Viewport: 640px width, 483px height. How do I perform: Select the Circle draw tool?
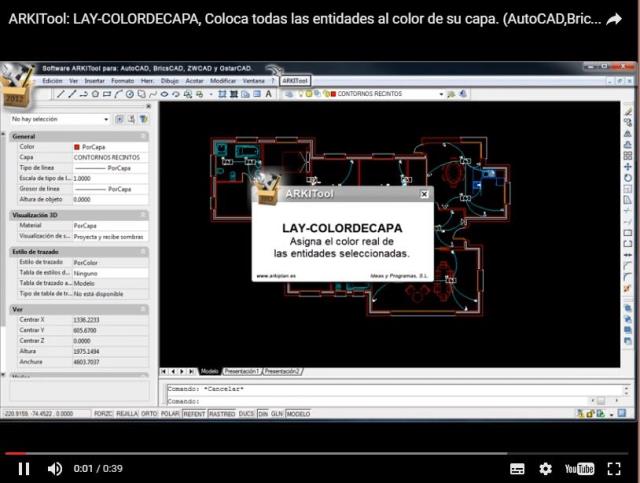pos(130,94)
